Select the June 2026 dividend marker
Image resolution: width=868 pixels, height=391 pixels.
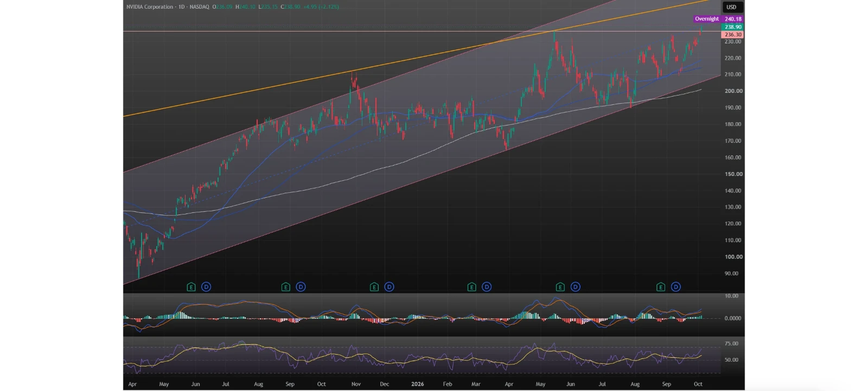tap(576, 287)
